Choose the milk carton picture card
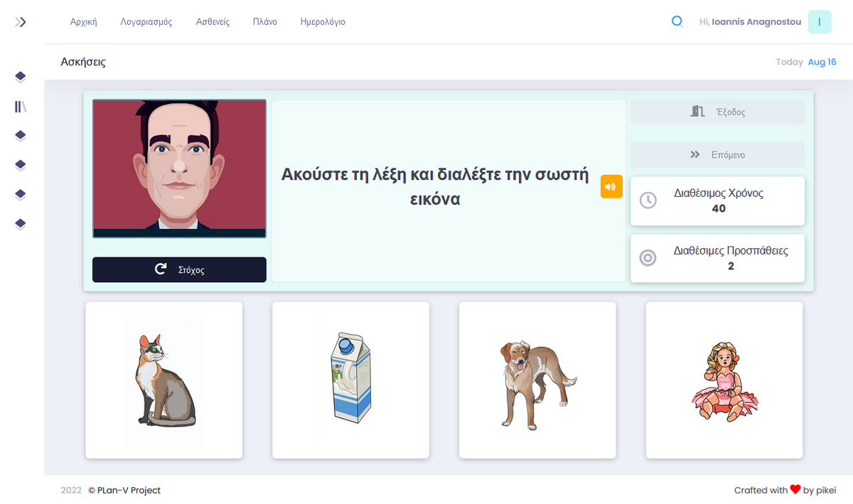853x504 pixels. pyautogui.click(x=350, y=380)
